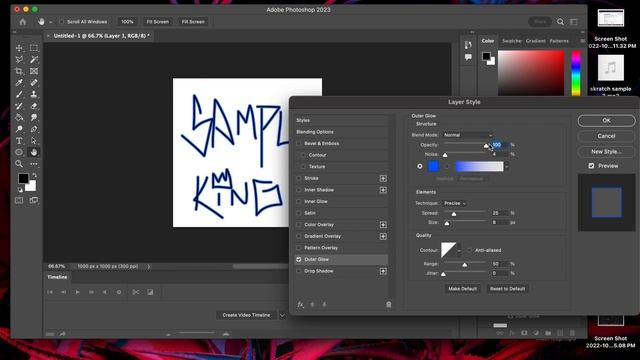This screenshot has width=640, height=360.
Task: Click the blue glow color swatch
Action: (x=433, y=166)
